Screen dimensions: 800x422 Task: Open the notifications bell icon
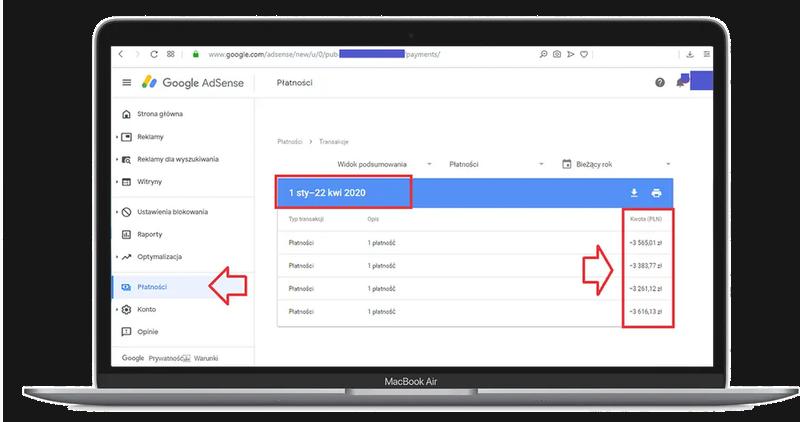(681, 82)
